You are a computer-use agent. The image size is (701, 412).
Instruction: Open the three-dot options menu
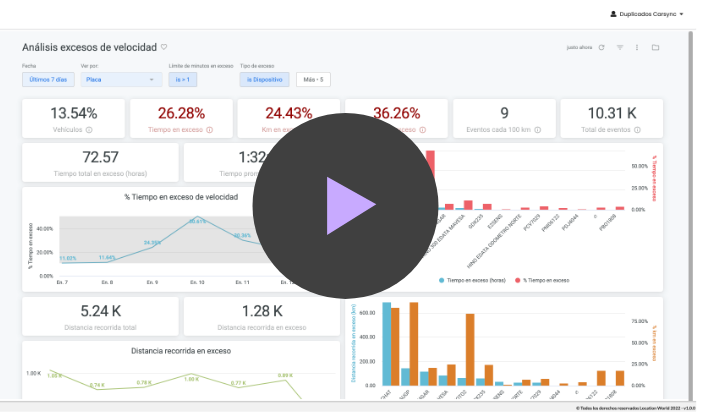click(637, 47)
